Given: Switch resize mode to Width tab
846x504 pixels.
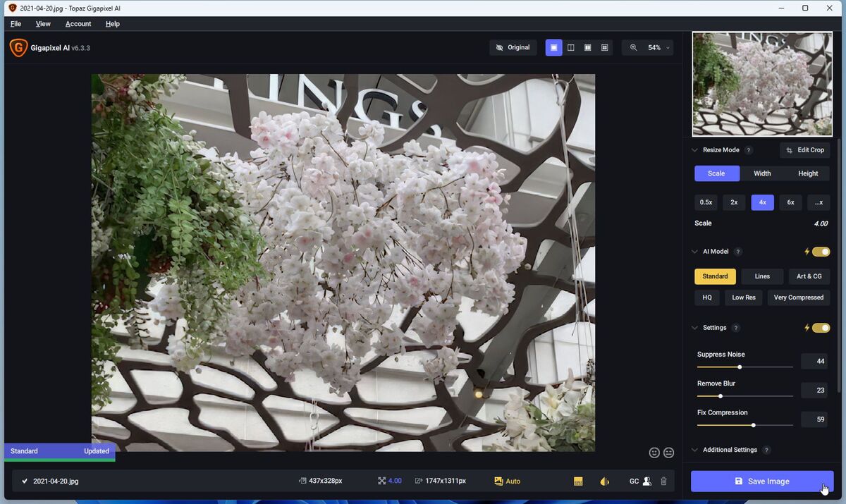Looking at the screenshot, I should tap(762, 173).
